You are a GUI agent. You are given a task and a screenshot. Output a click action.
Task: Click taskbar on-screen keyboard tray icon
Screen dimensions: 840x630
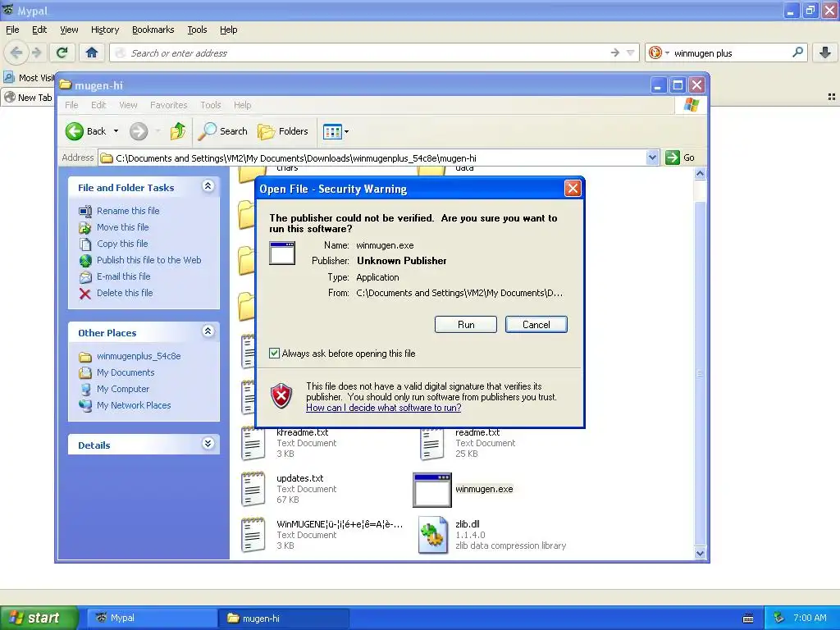(748, 619)
